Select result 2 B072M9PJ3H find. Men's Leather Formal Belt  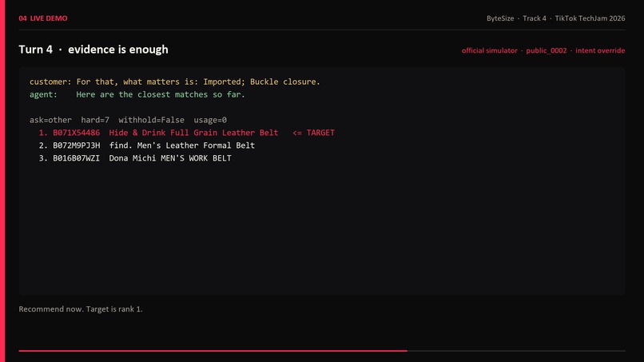coord(147,145)
